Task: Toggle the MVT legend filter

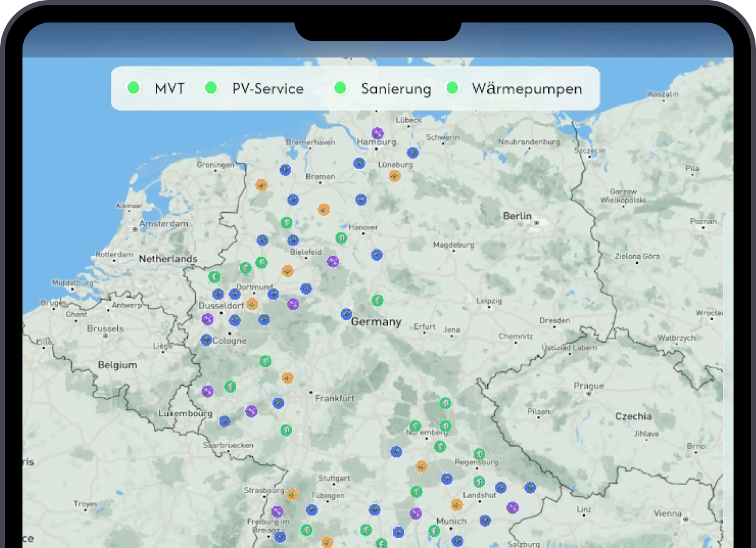Action: (156, 88)
